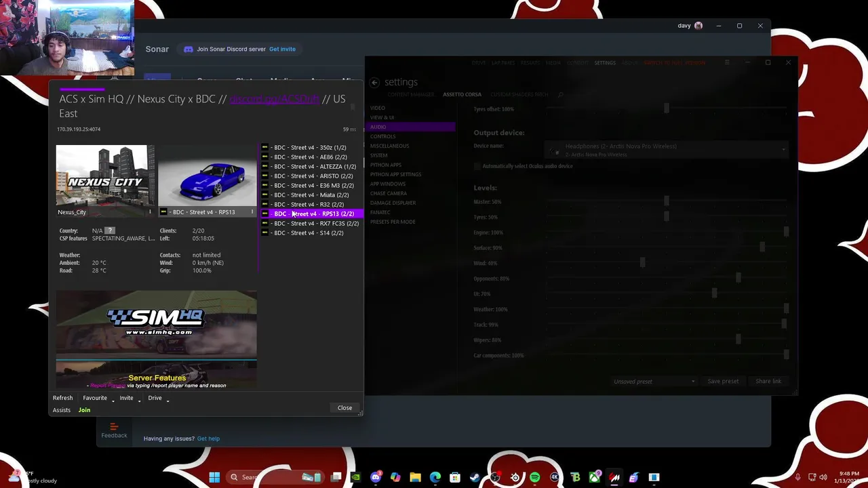Adjust the Tyres offset slider
The height and width of the screenshot is (488, 868).
667,108
